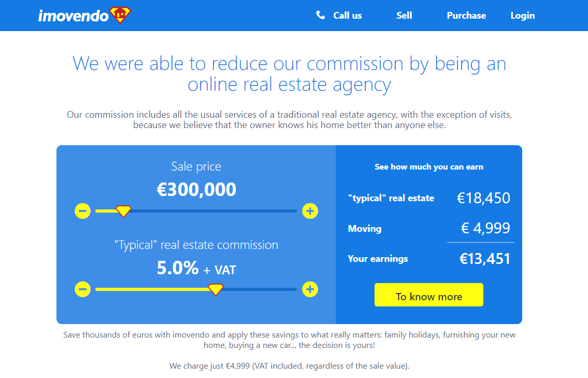The width and height of the screenshot is (588, 378).
Task: Click the sale price slider diamond handle
Action: click(x=123, y=211)
